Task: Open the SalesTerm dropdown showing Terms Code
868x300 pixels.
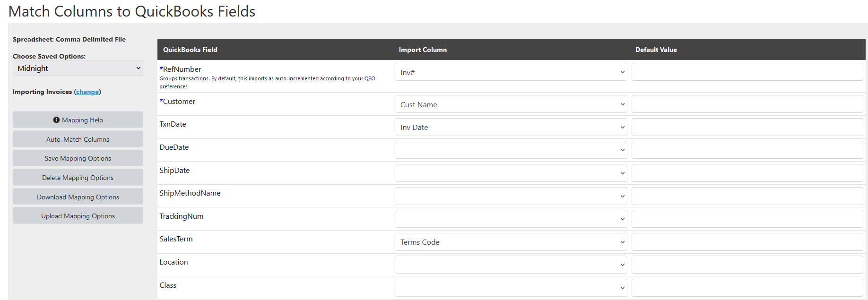Action: pyautogui.click(x=512, y=242)
